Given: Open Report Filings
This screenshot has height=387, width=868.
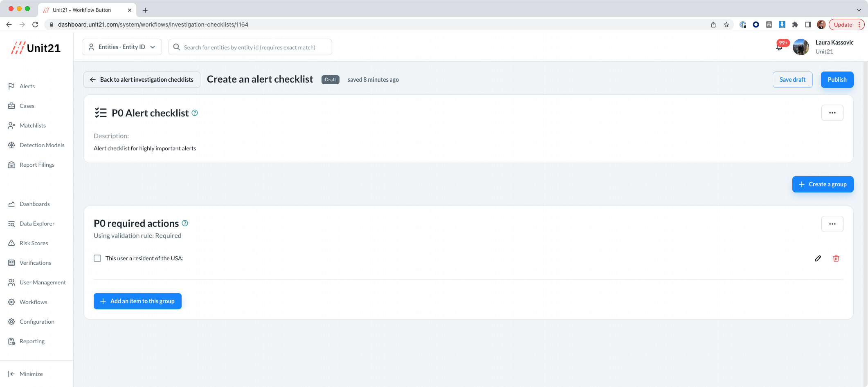Looking at the screenshot, I should point(37,164).
